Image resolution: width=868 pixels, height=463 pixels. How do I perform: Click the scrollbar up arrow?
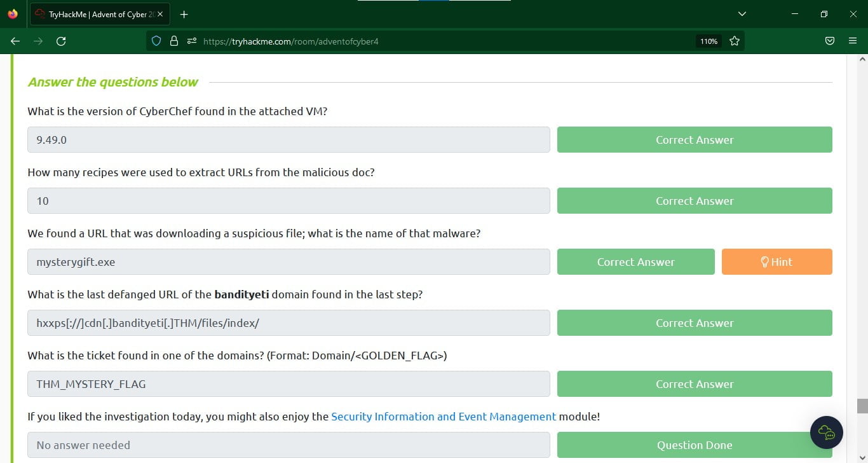click(862, 59)
